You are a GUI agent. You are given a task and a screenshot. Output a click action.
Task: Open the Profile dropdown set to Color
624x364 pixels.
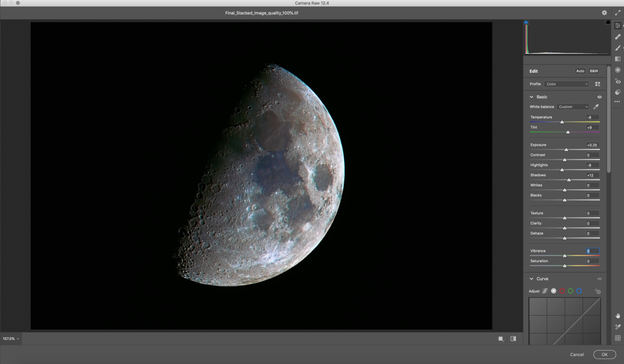click(x=566, y=84)
